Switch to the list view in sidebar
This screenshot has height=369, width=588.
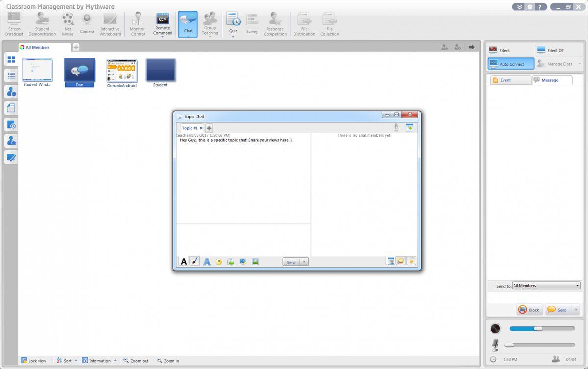click(11, 75)
